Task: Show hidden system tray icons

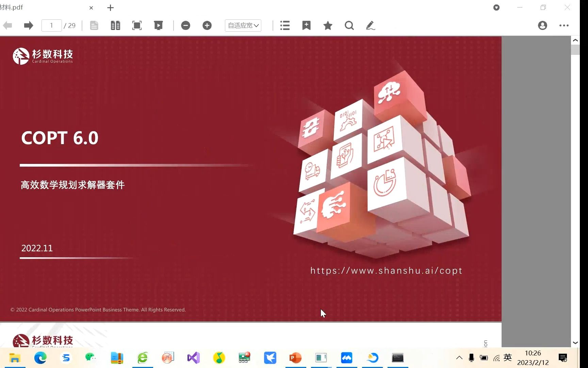Action: coord(459,358)
